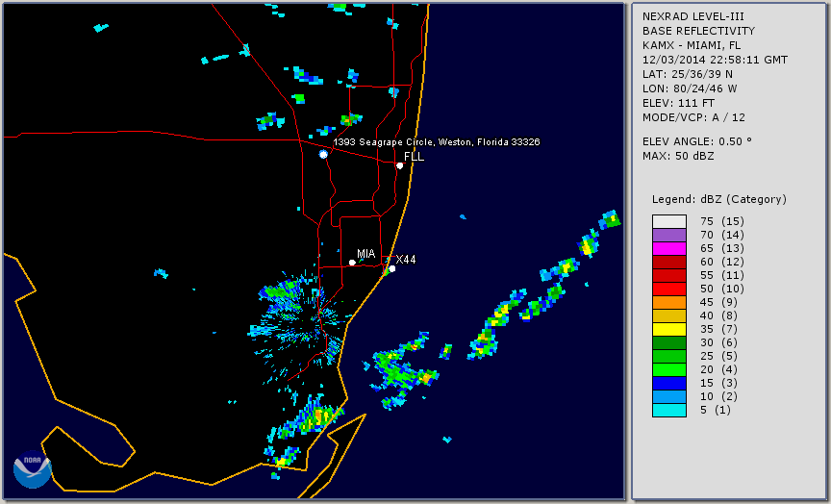Click the 1393 Seagrape Circle address label
The image size is (831, 504).
(x=436, y=142)
